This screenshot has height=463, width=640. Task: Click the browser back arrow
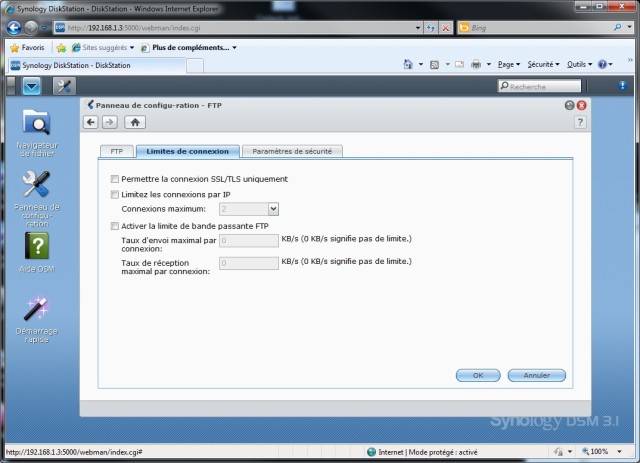pos(14,28)
